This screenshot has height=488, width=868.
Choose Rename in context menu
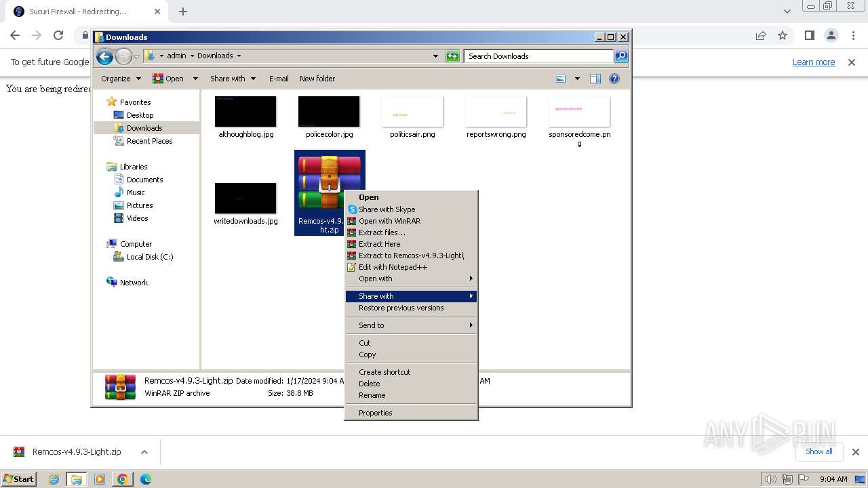click(x=411, y=395)
